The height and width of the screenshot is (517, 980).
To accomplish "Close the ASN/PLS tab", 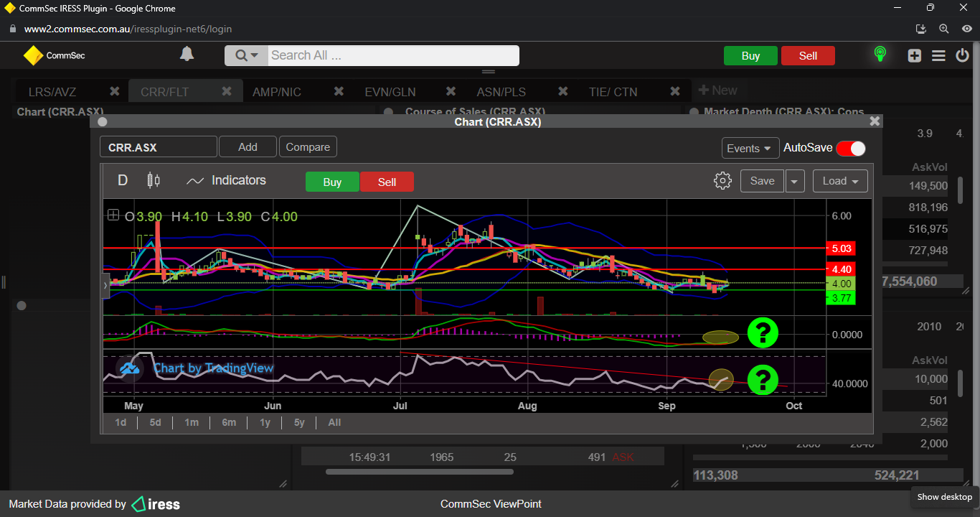I will coord(563,91).
